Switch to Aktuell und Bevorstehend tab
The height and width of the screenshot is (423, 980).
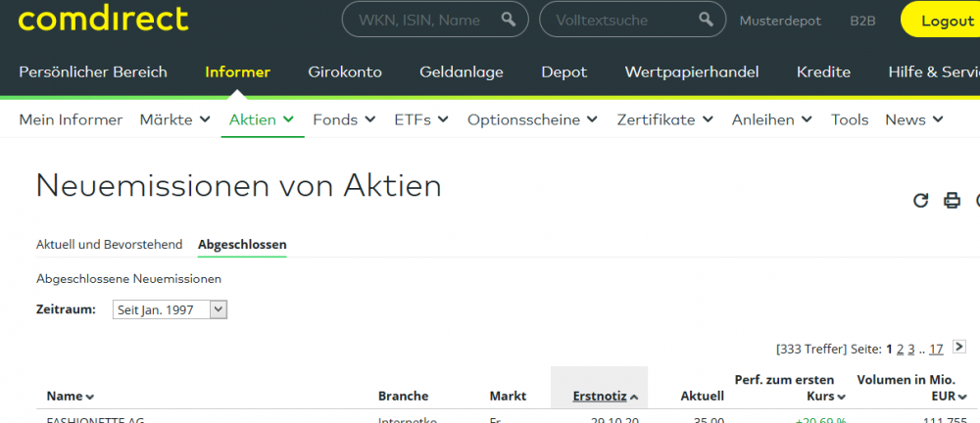click(x=110, y=245)
